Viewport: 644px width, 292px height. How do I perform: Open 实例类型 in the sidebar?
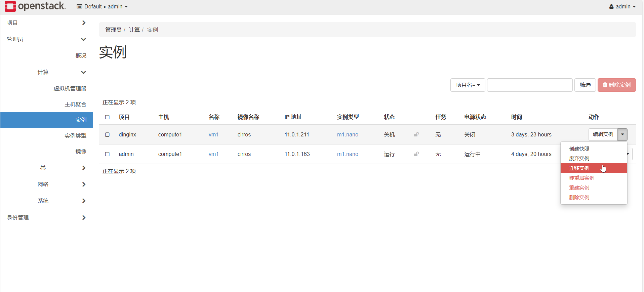(75, 136)
